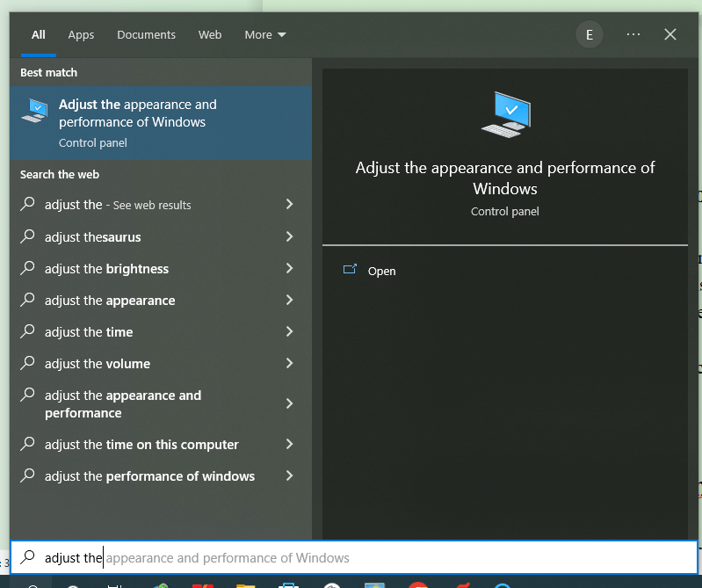702x588 pixels.
Task: Select 'adjust the - See web results' suggestion
Action: (x=161, y=205)
